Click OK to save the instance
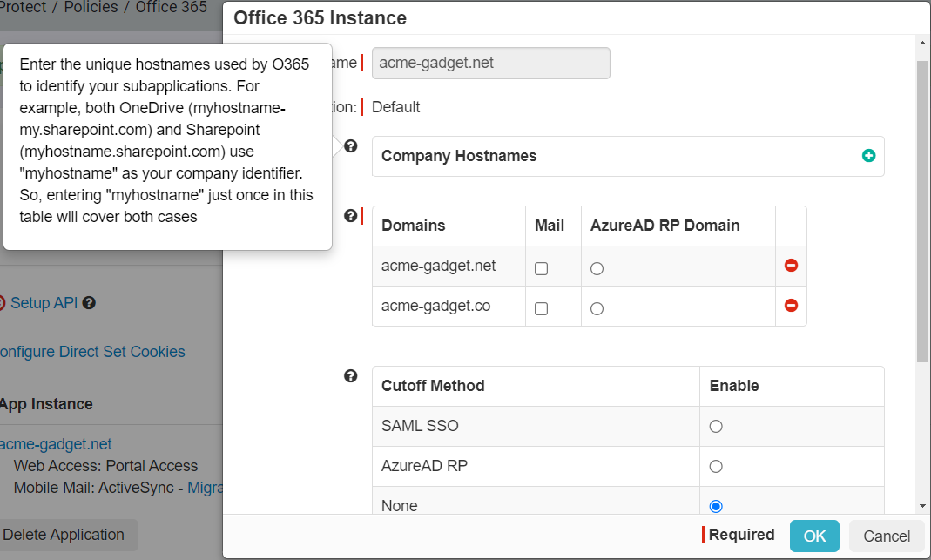 (814, 536)
